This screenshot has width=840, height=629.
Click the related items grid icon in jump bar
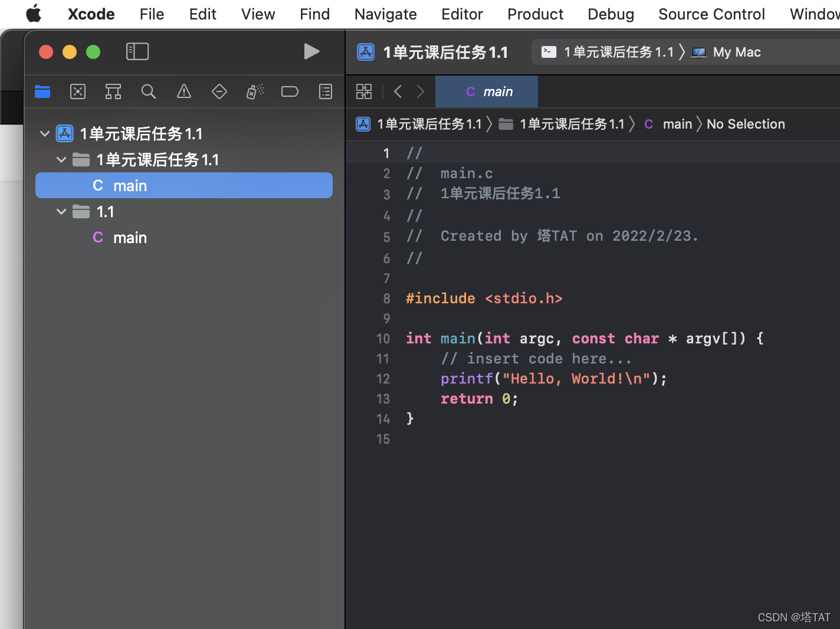[x=364, y=91]
